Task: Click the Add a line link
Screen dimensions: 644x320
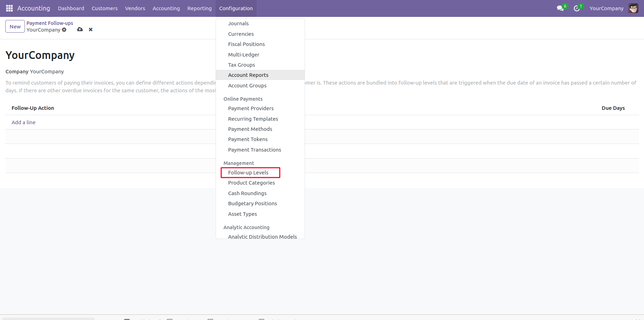Action: (23, 122)
